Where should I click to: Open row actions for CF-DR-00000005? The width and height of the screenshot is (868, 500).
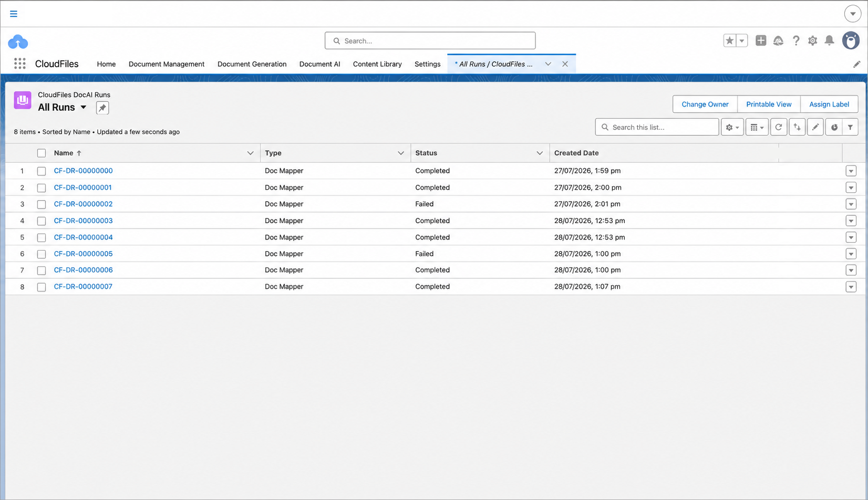[x=851, y=254]
